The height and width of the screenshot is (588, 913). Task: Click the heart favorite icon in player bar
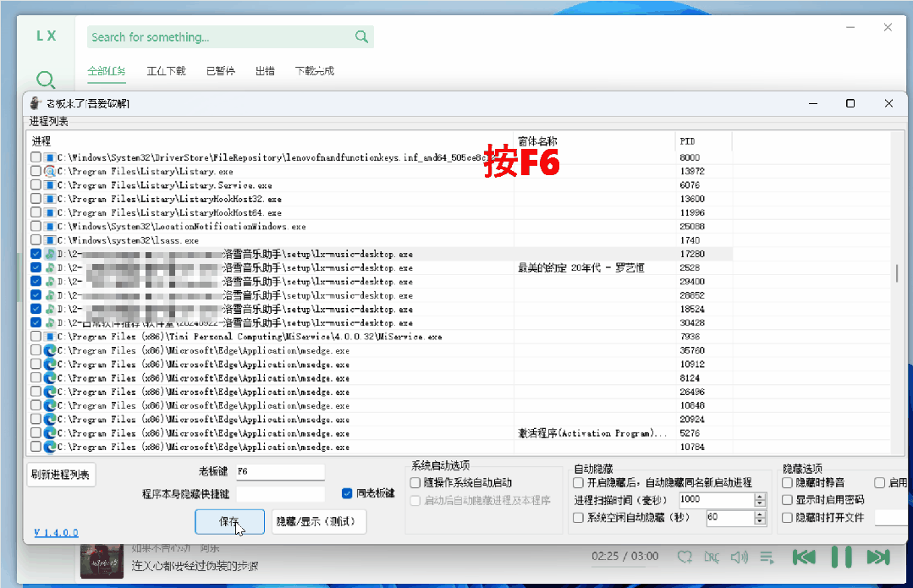pos(685,558)
